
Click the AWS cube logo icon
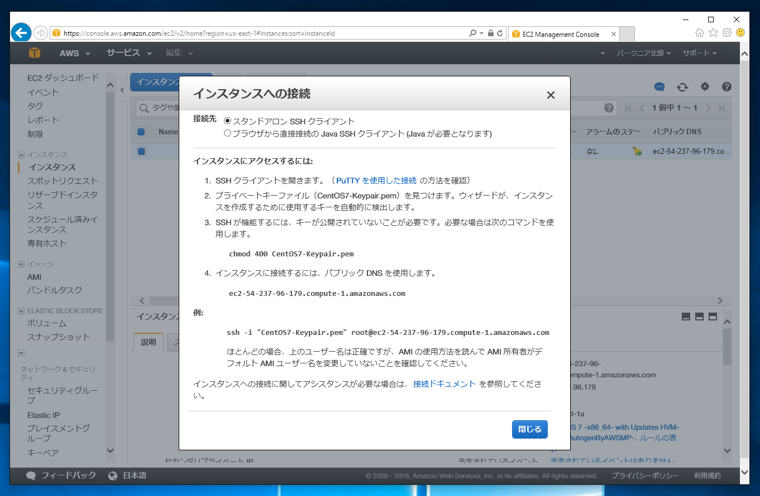34,53
